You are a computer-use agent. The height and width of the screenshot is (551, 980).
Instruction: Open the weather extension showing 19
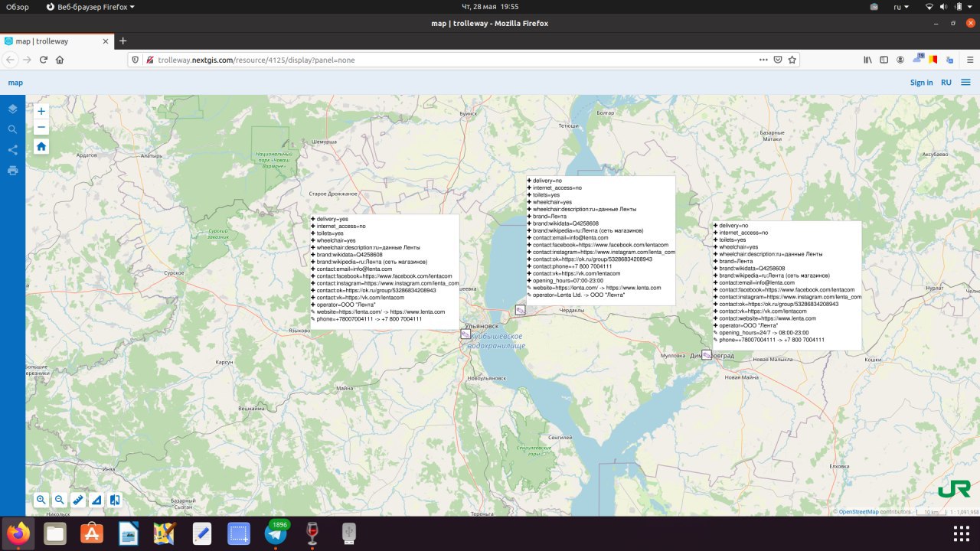tap(920, 59)
